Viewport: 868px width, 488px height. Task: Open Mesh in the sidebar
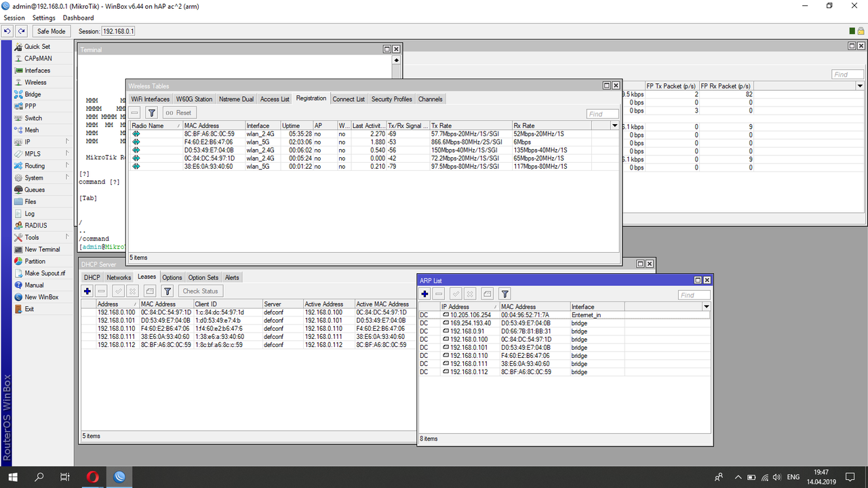pos(32,130)
